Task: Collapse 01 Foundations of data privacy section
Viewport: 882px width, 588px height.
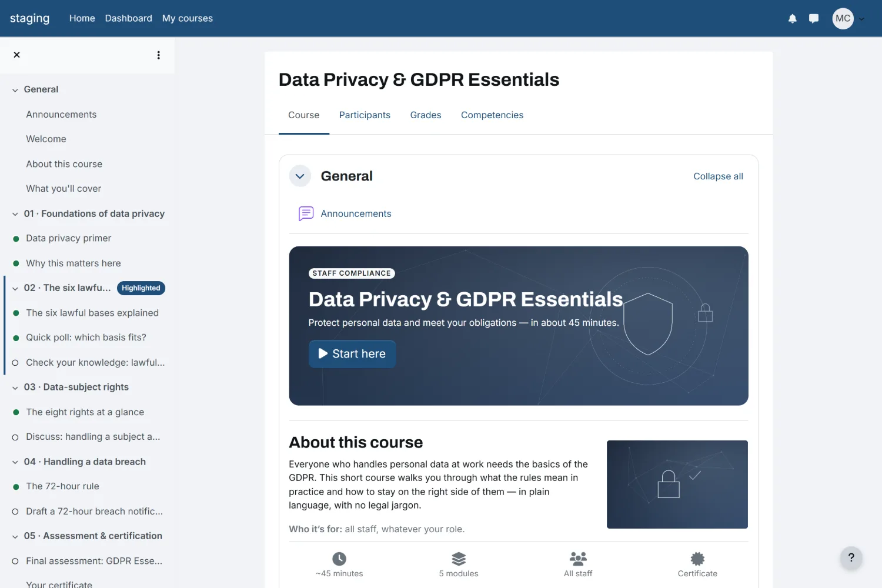Action: point(15,214)
